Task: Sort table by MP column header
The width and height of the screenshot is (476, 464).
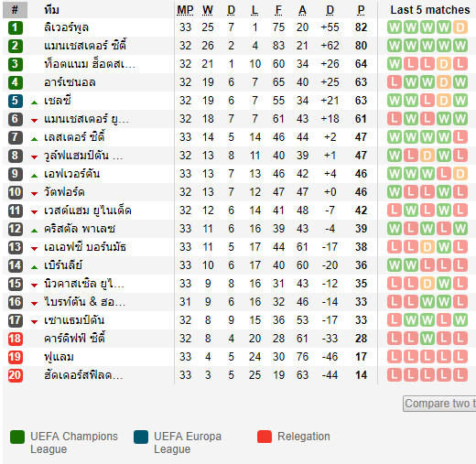Action: (185, 10)
